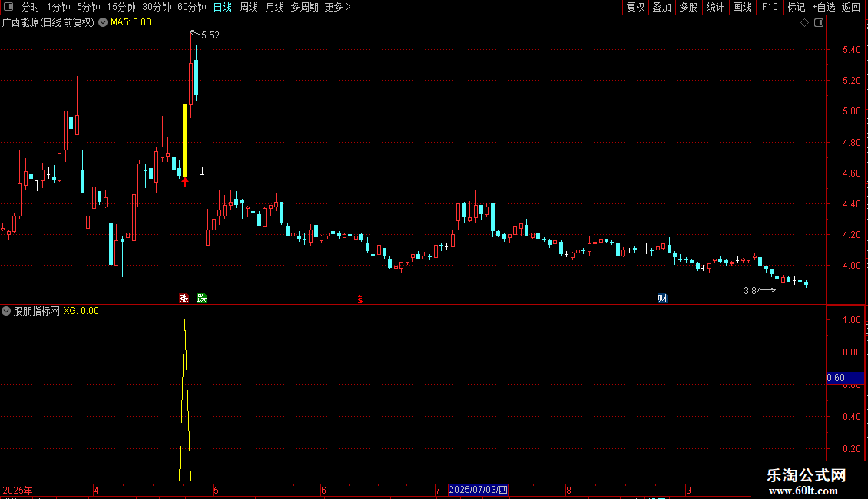The height and width of the screenshot is (499, 868).
Task: Select the 1分钟 period tab
Action: [58, 7]
